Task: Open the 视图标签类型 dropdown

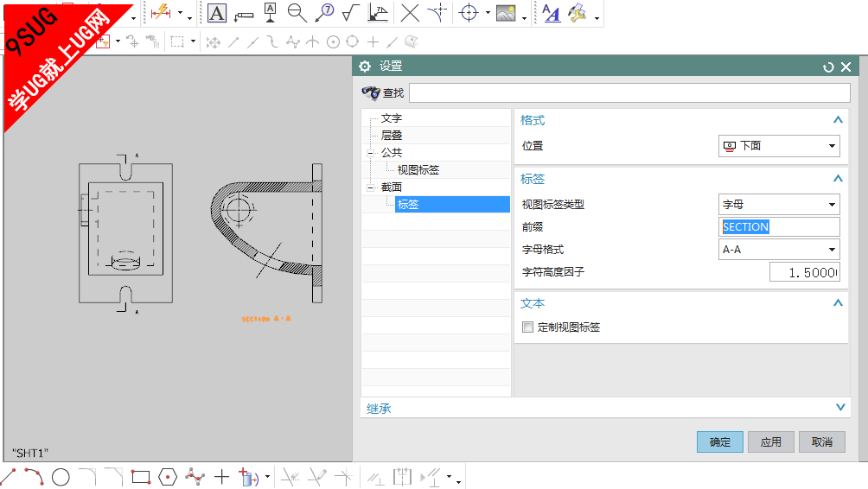Action: (x=779, y=204)
